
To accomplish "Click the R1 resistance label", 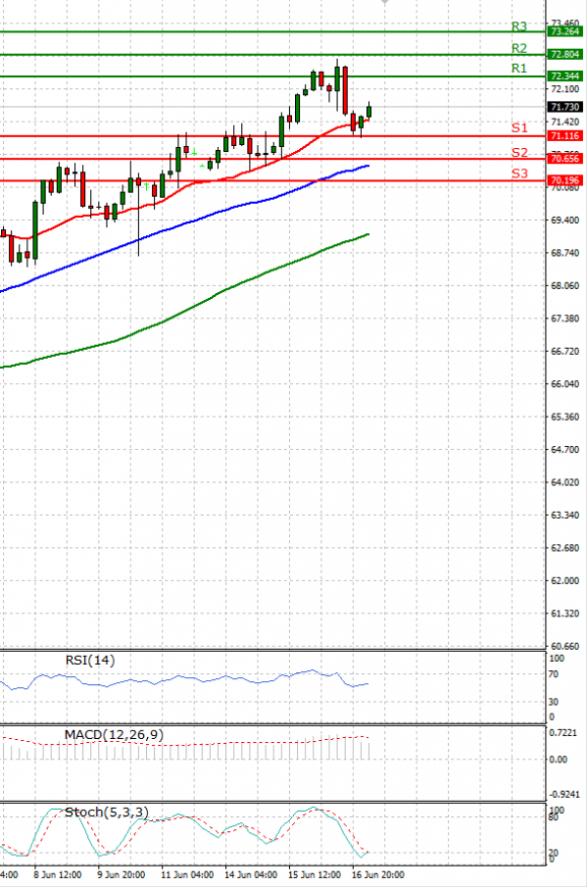I will tap(518, 69).
